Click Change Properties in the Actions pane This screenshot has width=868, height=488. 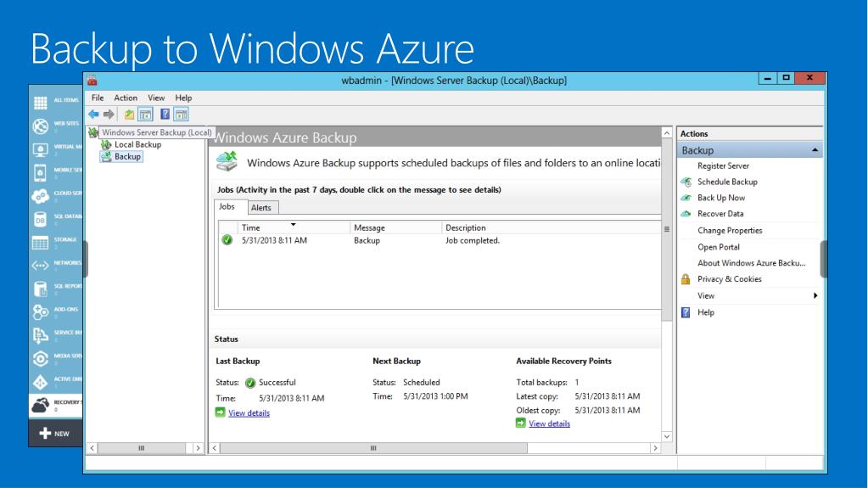(x=730, y=231)
